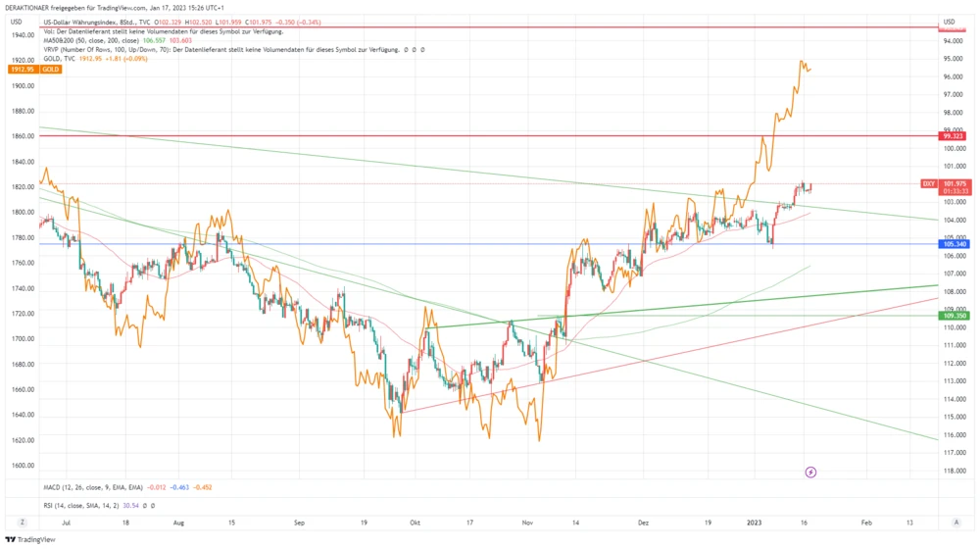Click the DERAKTIONAER freigegeben header text
The image size is (980, 549).
(x=115, y=8)
